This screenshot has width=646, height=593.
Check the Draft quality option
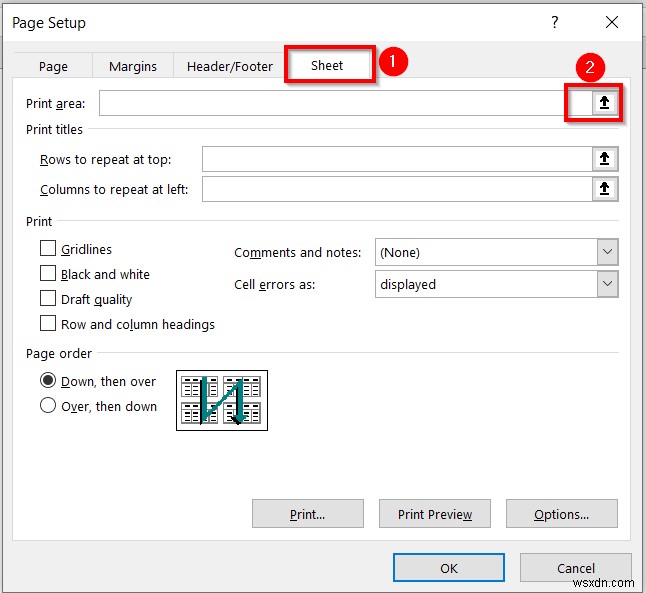click(x=48, y=298)
